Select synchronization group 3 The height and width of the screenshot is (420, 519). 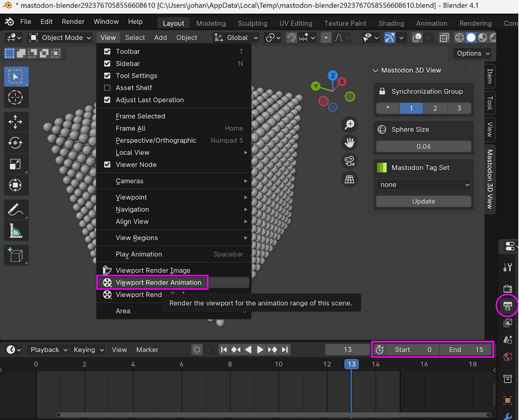[459, 108]
